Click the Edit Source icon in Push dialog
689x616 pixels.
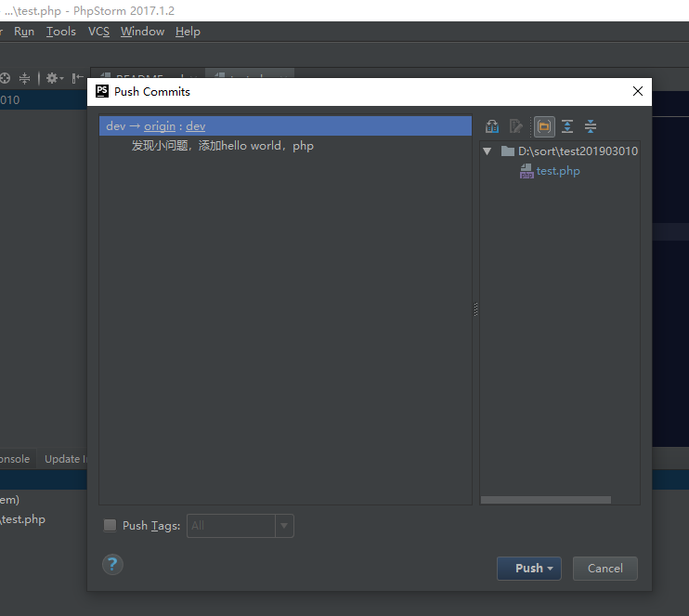point(516,126)
